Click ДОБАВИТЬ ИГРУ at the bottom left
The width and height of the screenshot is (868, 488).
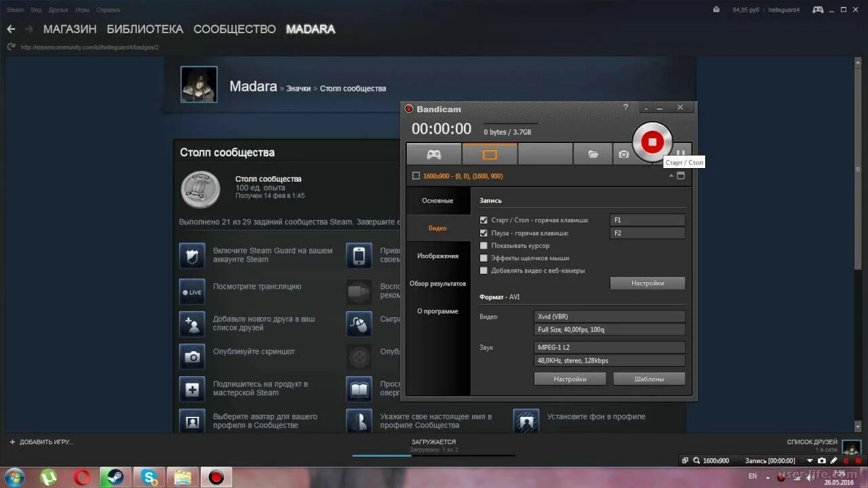click(x=41, y=442)
